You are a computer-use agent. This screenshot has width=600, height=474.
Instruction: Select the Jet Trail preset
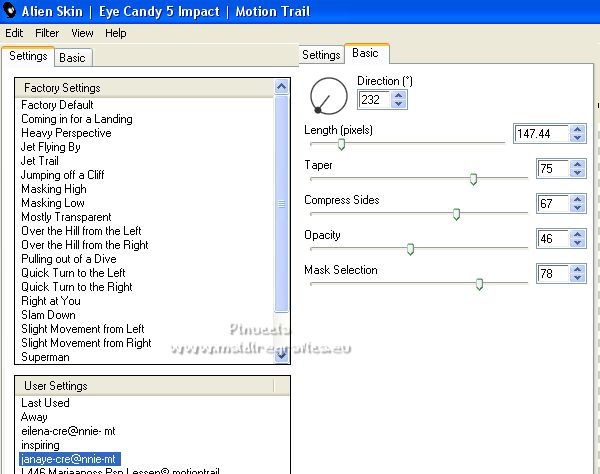(40, 161)
